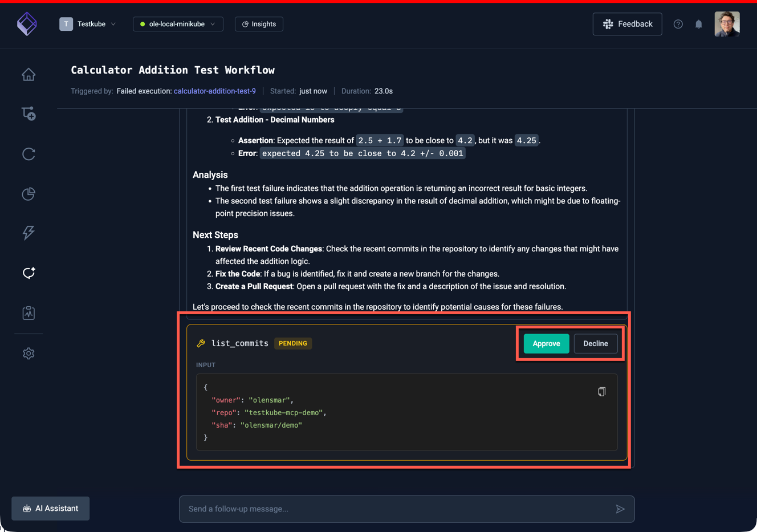Click the help question mark icon

pos(678,24)
